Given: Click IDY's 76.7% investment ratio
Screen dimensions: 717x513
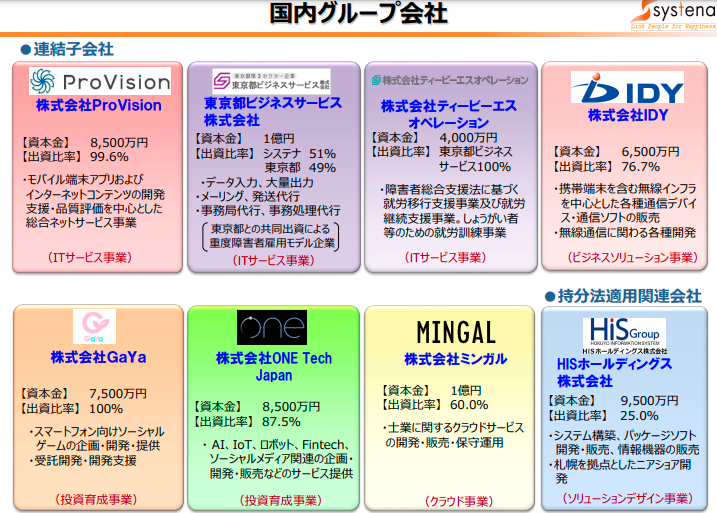Looking at the screenshot, I should pyautogui.click(x=640, y=166).
